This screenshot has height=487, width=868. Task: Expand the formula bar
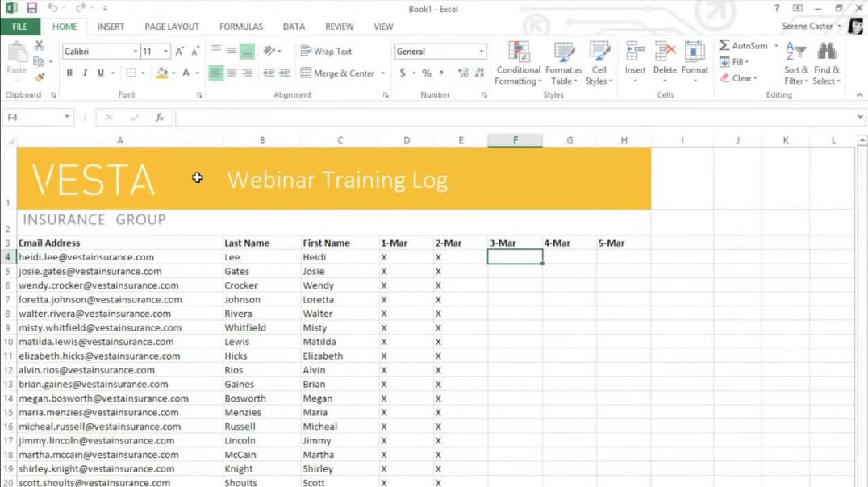[x=860, y=117]
